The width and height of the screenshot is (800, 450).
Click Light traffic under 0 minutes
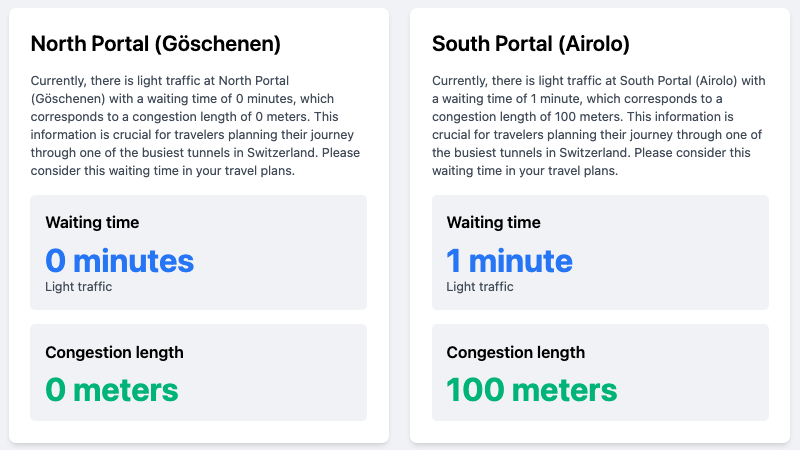click(x=79, y=287)
